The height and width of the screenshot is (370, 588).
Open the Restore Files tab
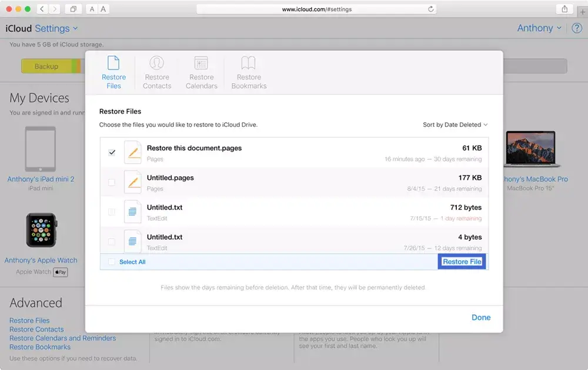[113, 73]
